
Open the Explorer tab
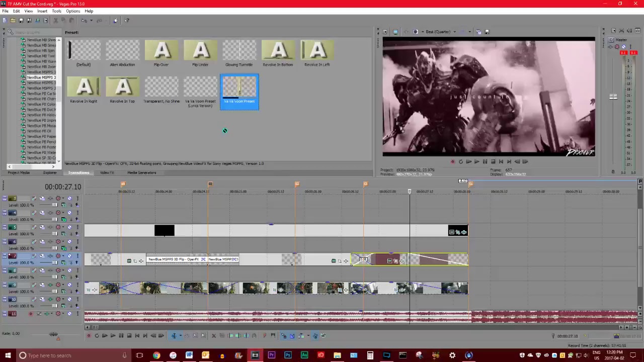(50, 172)
